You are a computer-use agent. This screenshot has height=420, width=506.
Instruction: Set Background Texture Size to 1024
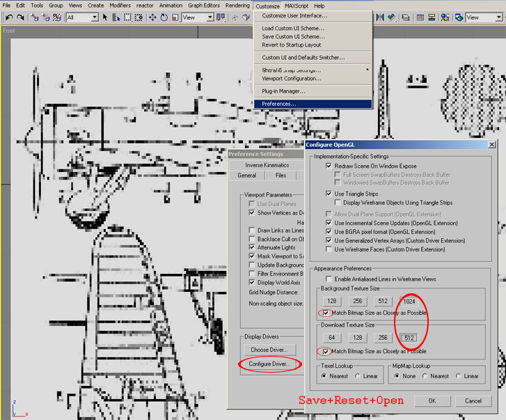[x=409, y=301]
